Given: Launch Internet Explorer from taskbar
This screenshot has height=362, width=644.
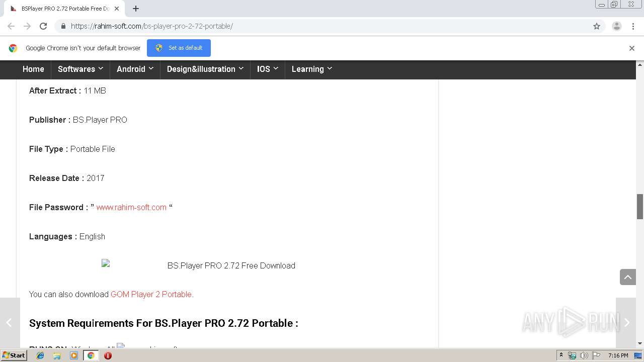Looking at the screenshot, I should coord(40,355).
